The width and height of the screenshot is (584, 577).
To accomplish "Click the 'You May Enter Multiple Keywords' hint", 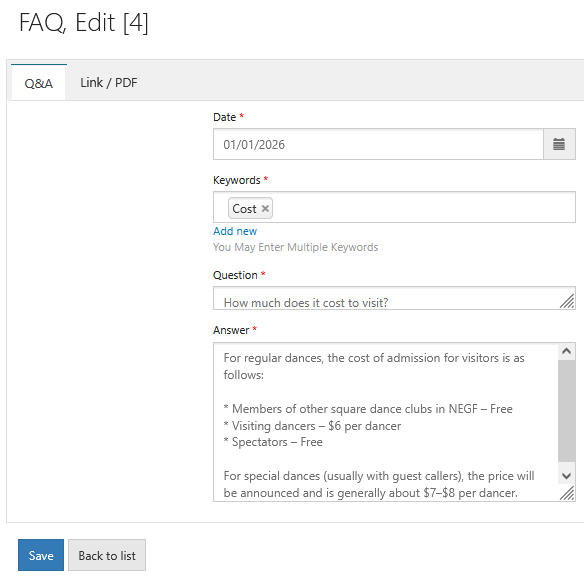I will click(x=295, y=247).
